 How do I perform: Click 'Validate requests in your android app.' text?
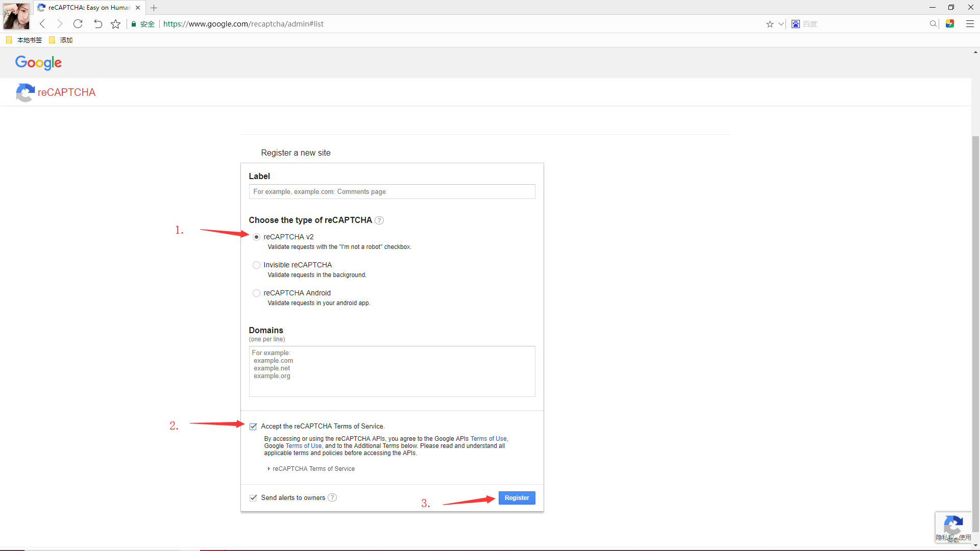point(319,303)
